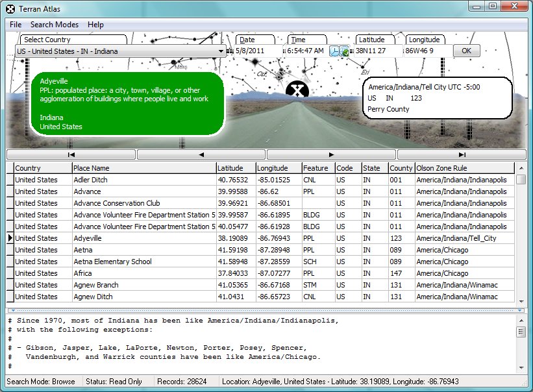Click the latitude cell 40.76532
Image resolution: width=533 pixels, height=392 pixels.
pos(236,180)
